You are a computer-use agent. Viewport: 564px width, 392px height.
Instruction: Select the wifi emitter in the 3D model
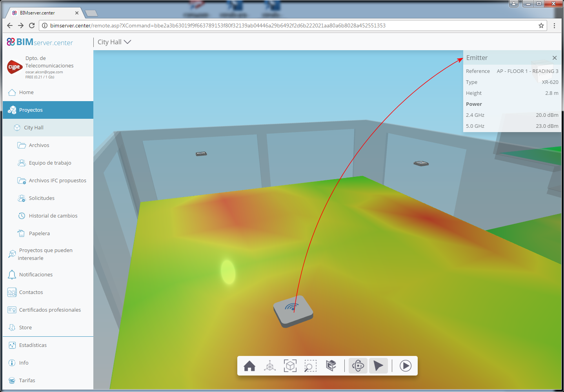coord(293,311)
